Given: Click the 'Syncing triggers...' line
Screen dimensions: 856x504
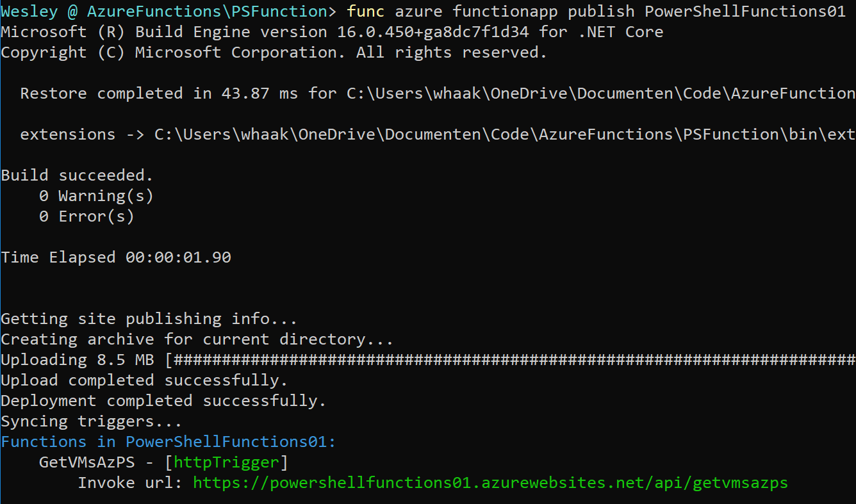Looking at the screenshot, I should click(x=92, y=421).
